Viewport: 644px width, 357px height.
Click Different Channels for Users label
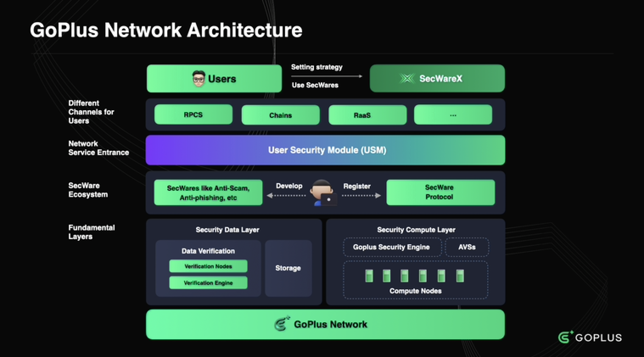91,112
